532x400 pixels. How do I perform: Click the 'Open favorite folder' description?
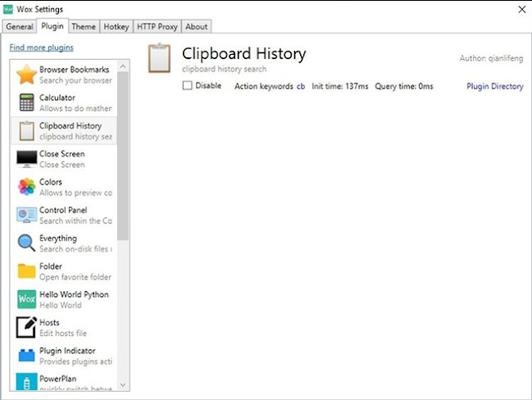click(x=76, y=277)
